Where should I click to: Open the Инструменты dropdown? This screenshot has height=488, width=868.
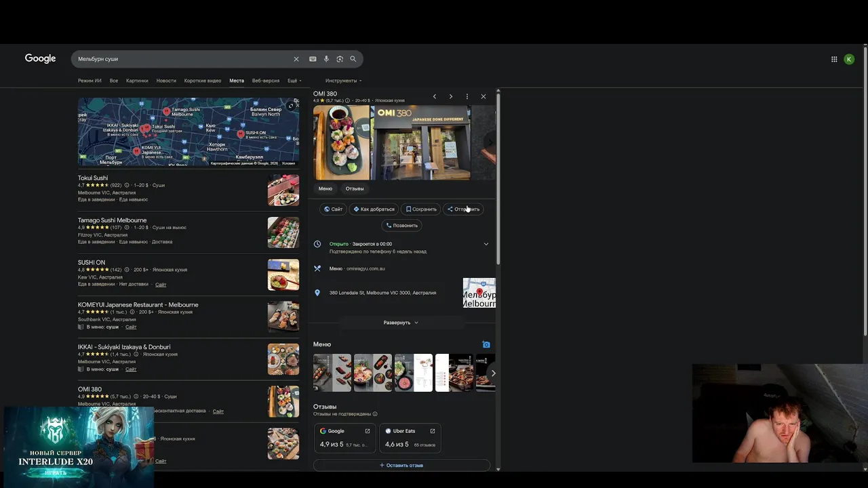(x=343, y=81)
